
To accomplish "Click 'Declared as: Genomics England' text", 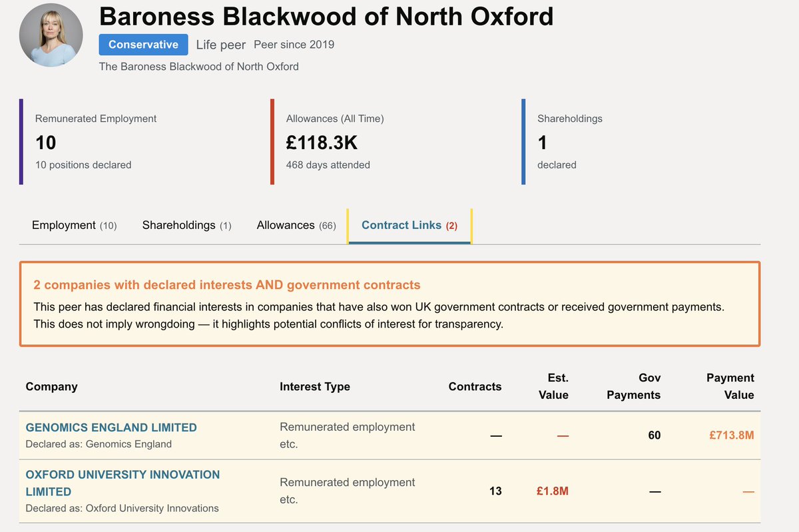I will (99, 444).
